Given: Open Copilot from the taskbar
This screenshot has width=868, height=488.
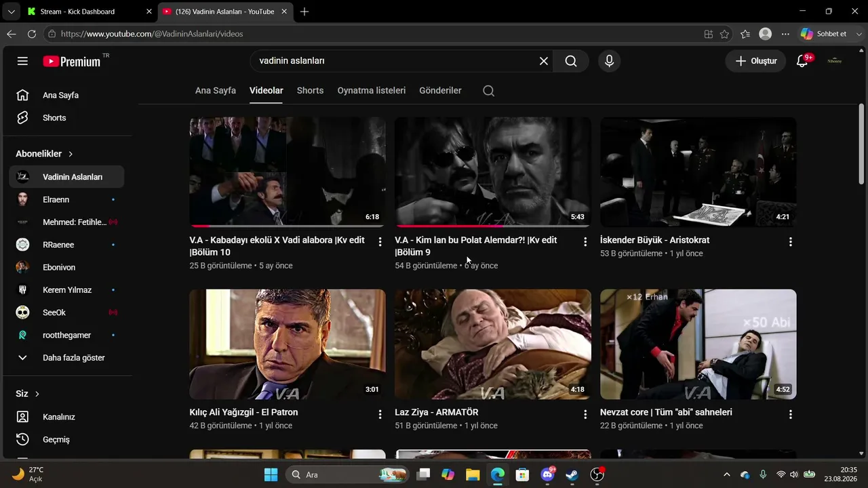Looking at the screenshot, I should click(448, 474).
